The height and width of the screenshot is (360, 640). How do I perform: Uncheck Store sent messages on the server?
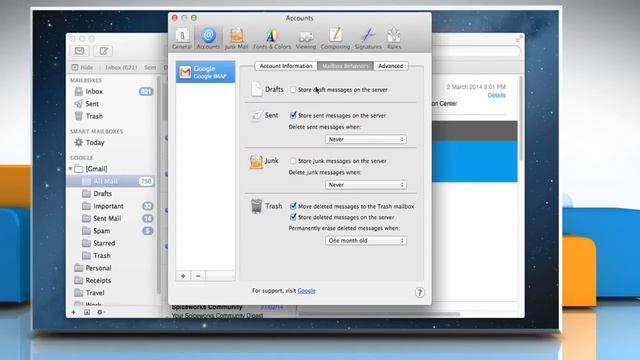[x=293, y=115]
